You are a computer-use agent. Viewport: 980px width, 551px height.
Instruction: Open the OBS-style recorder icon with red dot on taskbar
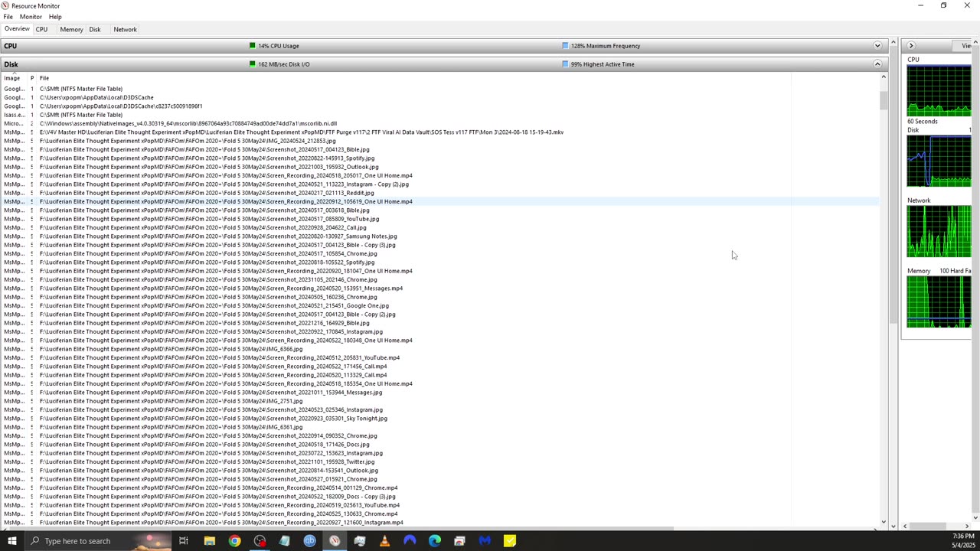260,541
